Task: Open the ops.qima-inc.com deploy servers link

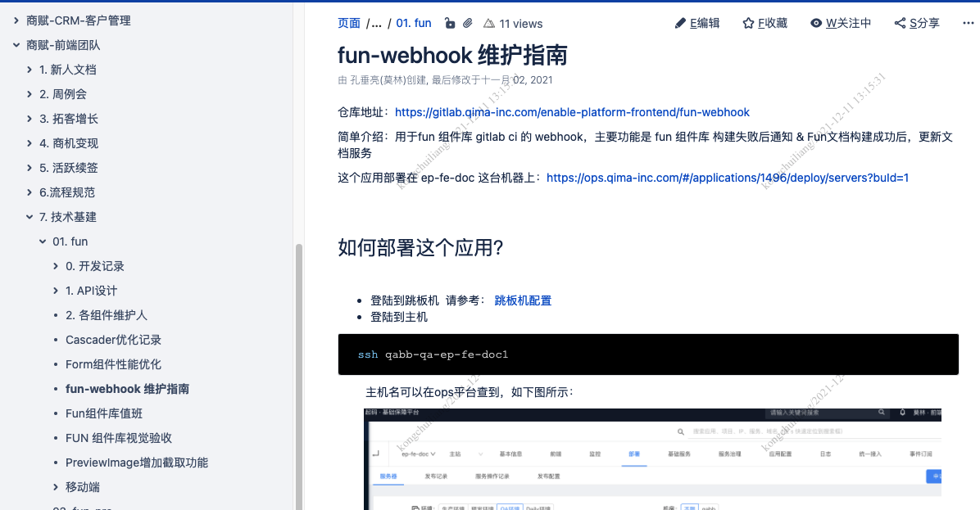Action: tap(728, 178)
